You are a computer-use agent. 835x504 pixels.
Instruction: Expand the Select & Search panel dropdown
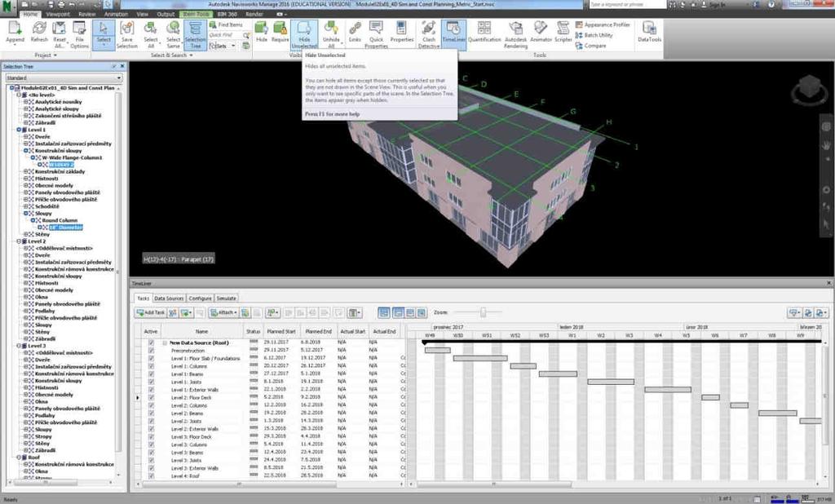coord(172,55)
